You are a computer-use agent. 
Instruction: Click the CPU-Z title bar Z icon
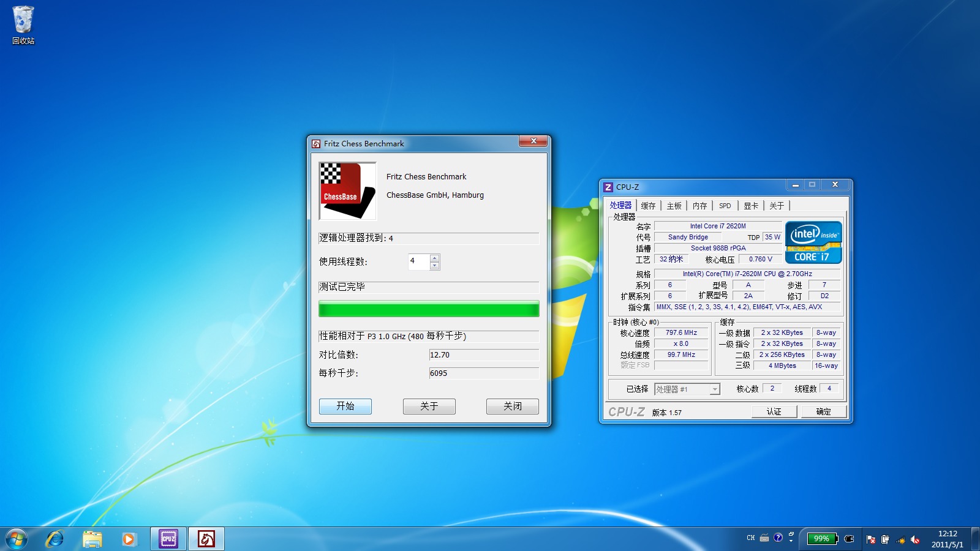[x=608, y=187]
